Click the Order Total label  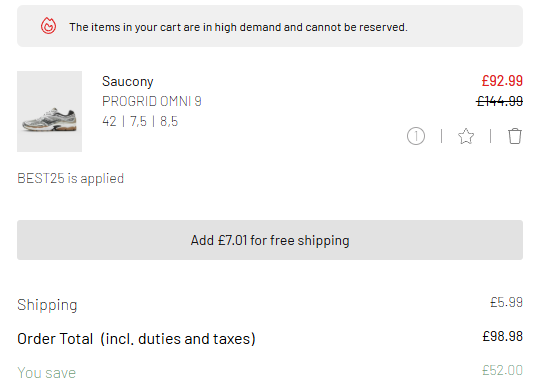click(x=136, y=339)
